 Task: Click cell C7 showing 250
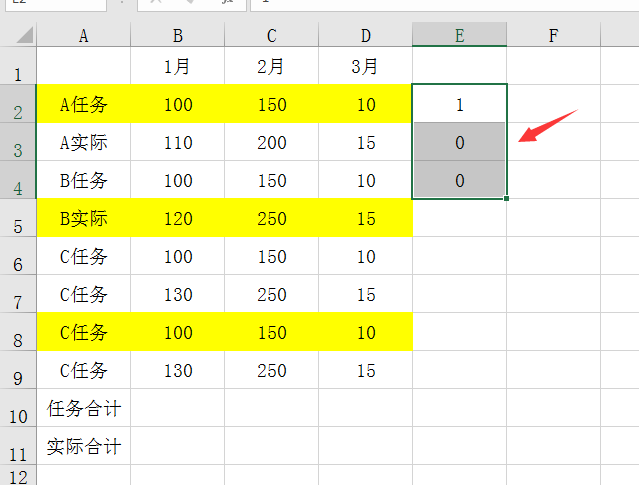pyautogui.click(x=272, y=293)
